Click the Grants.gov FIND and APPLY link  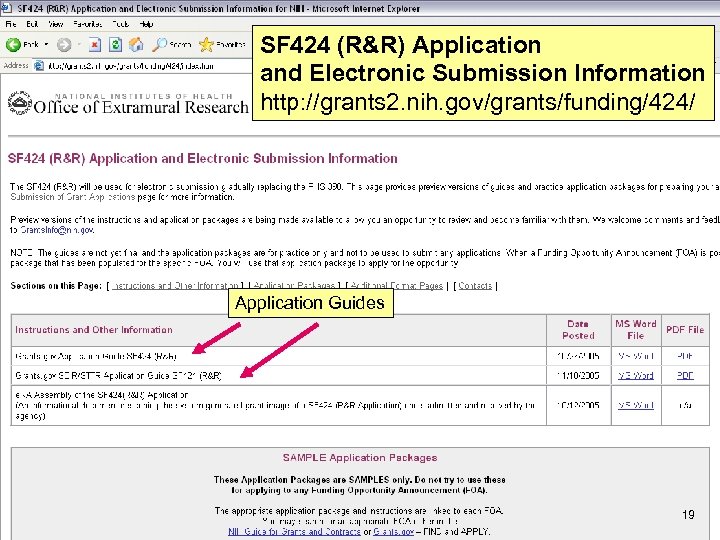[394, 532]
